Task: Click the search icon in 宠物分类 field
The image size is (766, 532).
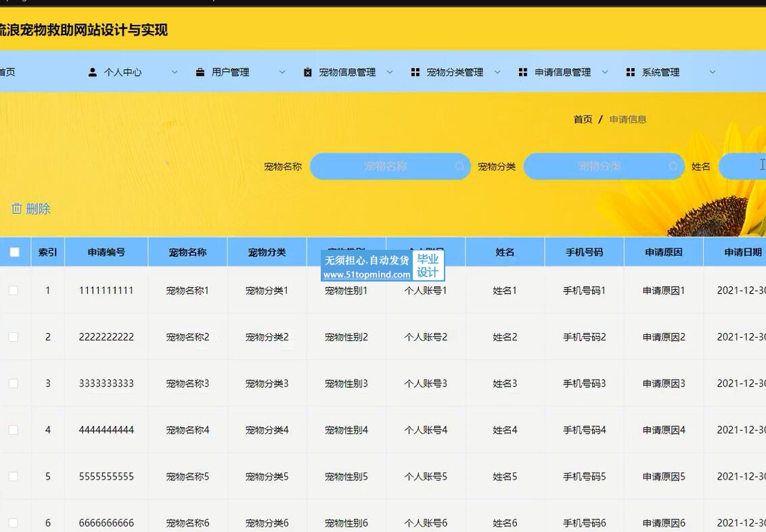Action: 673,167
